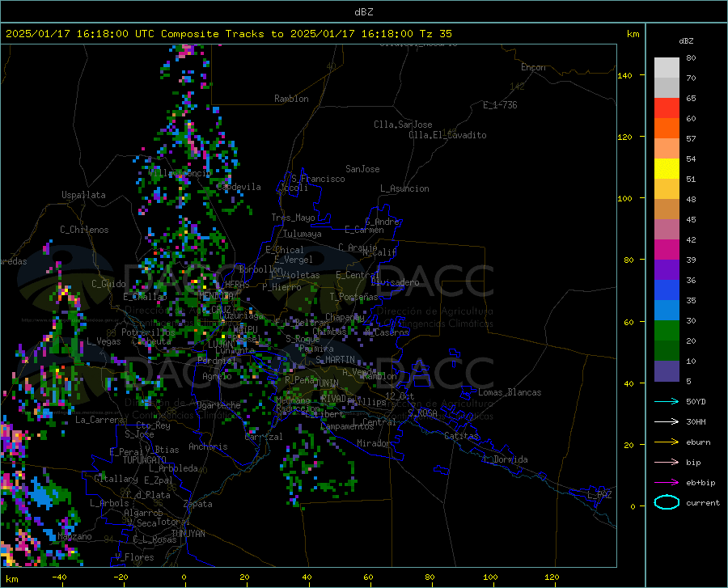Image resolution: width=728 pixels, height=588 pixels.
Task: Pick the brown band in dBZ scale
Action: click(x=667, y=209)
